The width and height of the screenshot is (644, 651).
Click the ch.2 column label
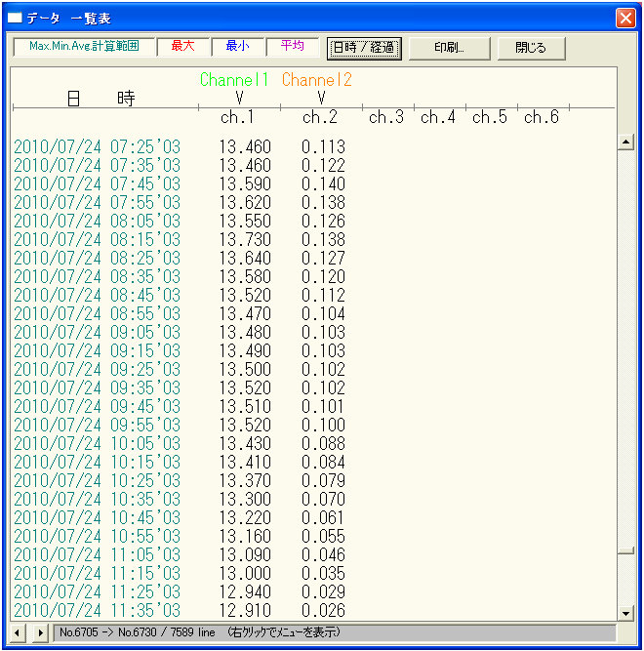319,117
